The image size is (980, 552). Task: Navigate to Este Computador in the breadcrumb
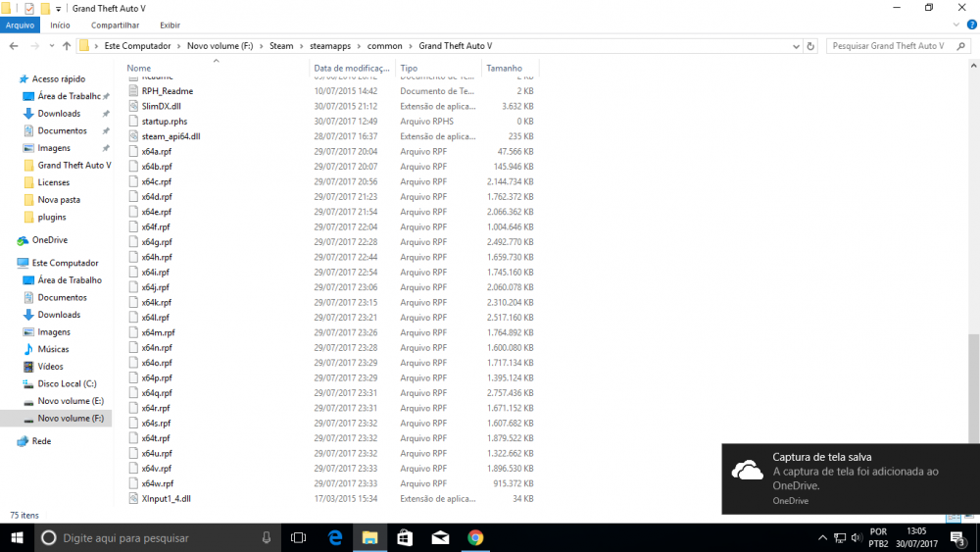137,46
